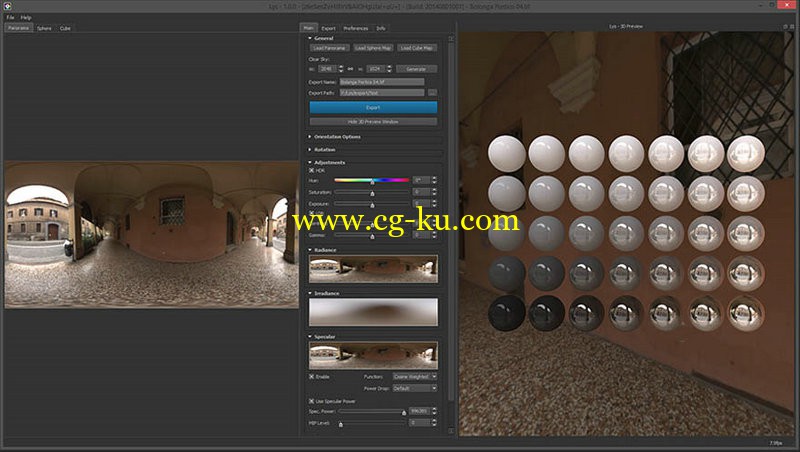Screen dimensions: 800x452
Task: Uncheck Use Specular Power
Action: [312, 401]
